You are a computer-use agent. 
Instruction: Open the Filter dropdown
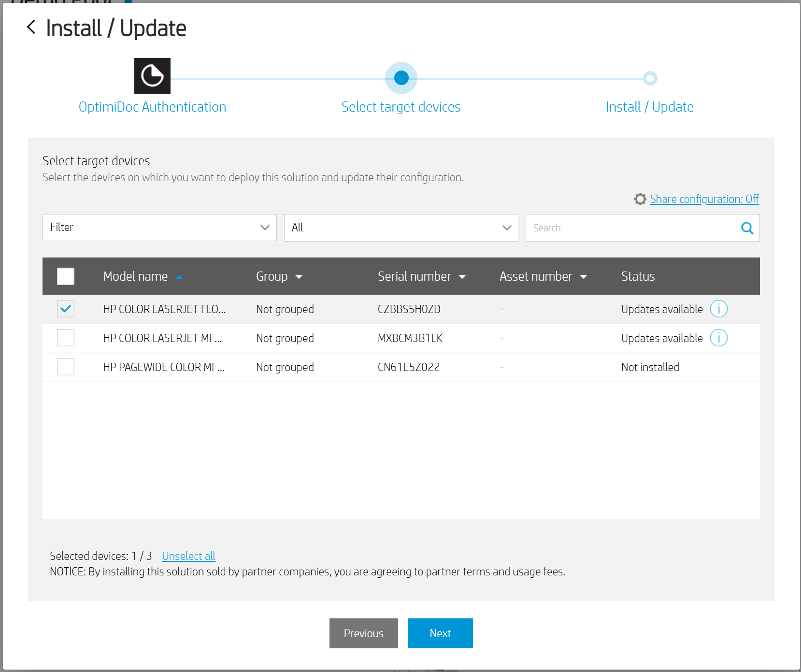pos(159,228)
